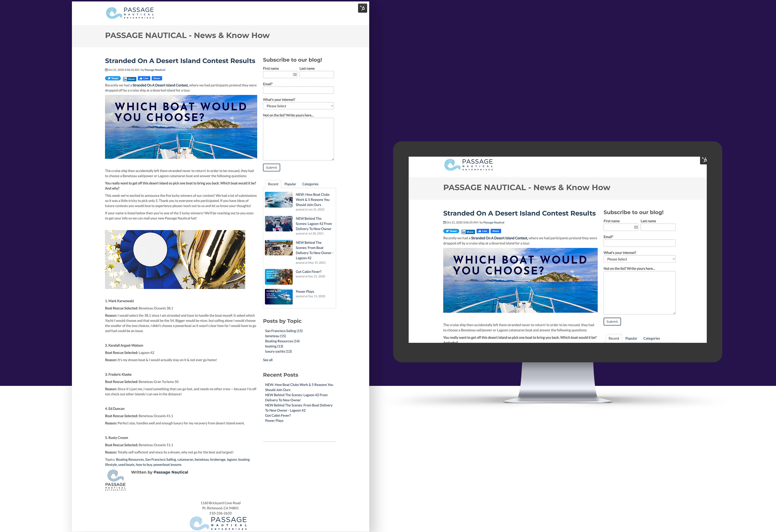Screen dimensions: 776x532
Task: Click the Passage Nautical author logo beside Written by
Action: tap(115, 480)
